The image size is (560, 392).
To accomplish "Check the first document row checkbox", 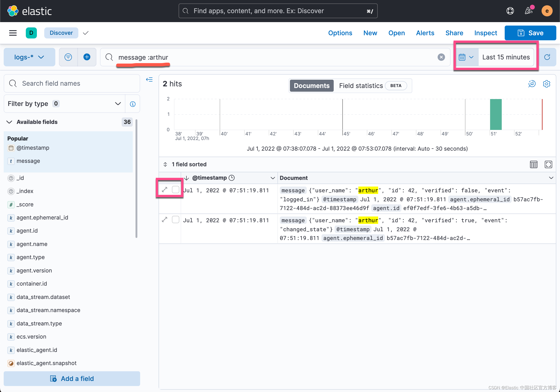I will tap(175, 189).
